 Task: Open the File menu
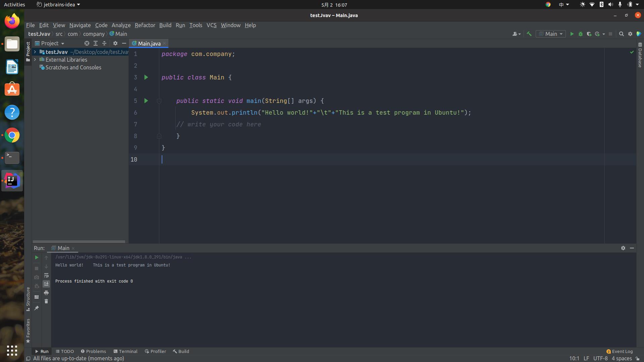click(30, 25)
